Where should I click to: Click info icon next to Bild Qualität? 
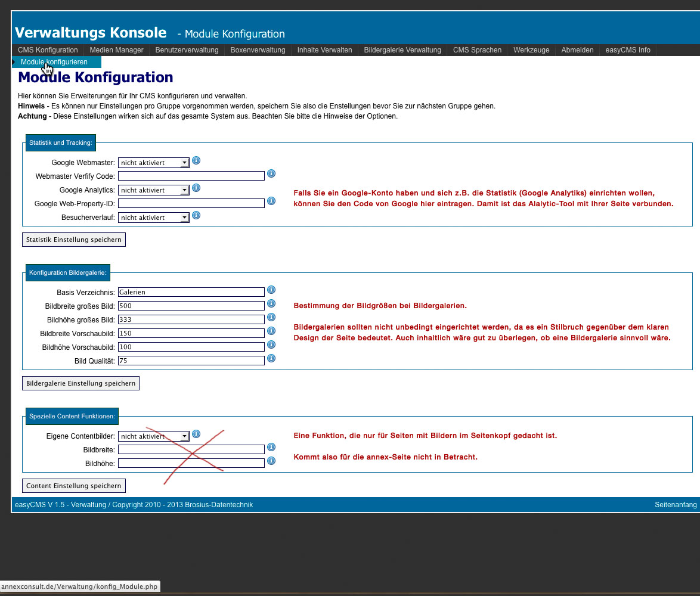tap(271, 359)
